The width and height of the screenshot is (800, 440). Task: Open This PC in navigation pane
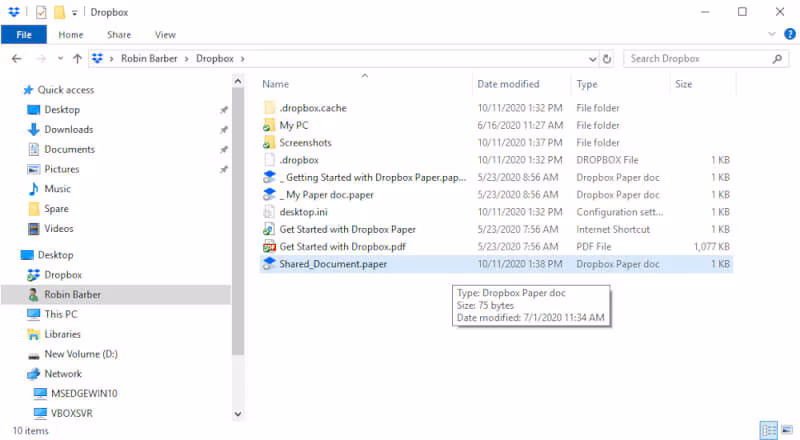(x=61, y=314)
